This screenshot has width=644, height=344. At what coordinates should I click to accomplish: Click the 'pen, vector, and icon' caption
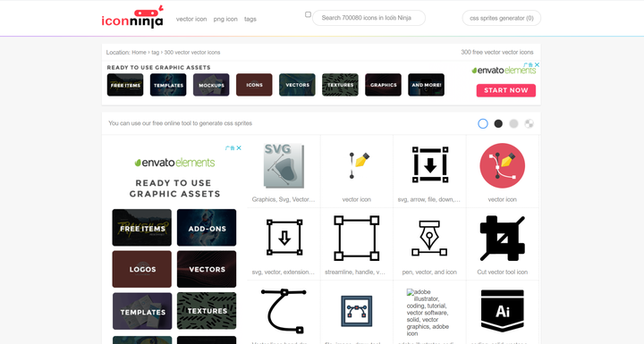point(429,273)
